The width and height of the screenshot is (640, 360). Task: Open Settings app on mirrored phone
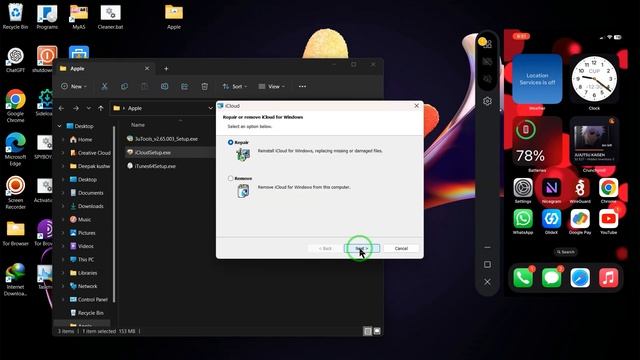(x=523, y=191)
